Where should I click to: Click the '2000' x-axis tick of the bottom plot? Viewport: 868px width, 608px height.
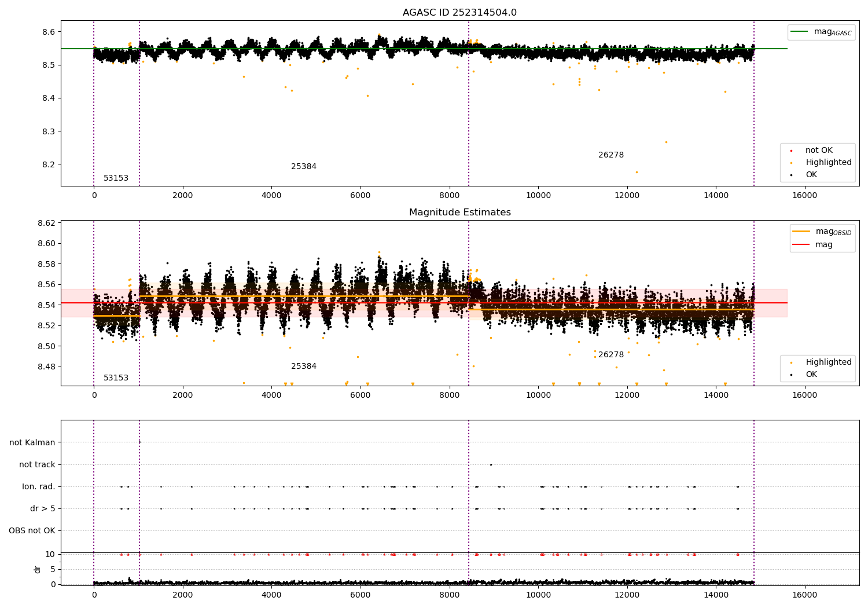183,595
